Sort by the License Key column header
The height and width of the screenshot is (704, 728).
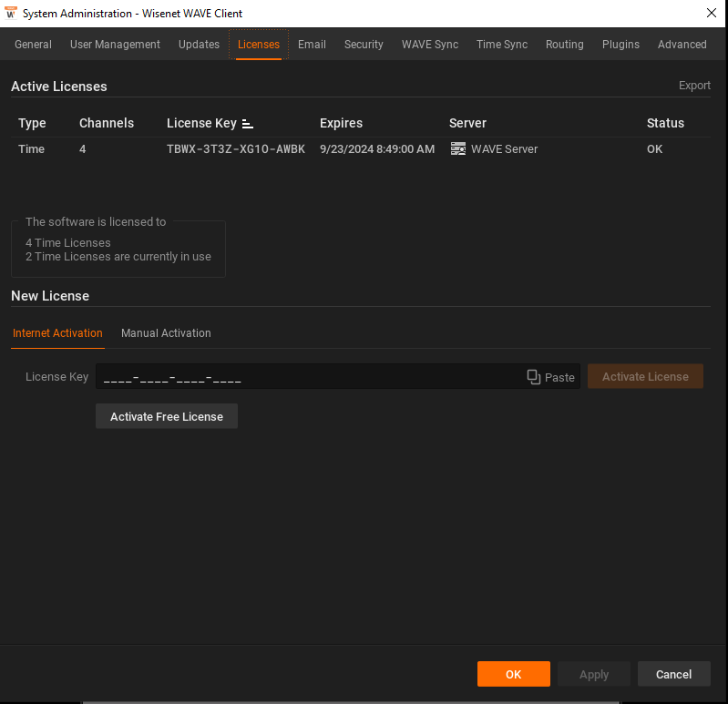tap(201, 123)
